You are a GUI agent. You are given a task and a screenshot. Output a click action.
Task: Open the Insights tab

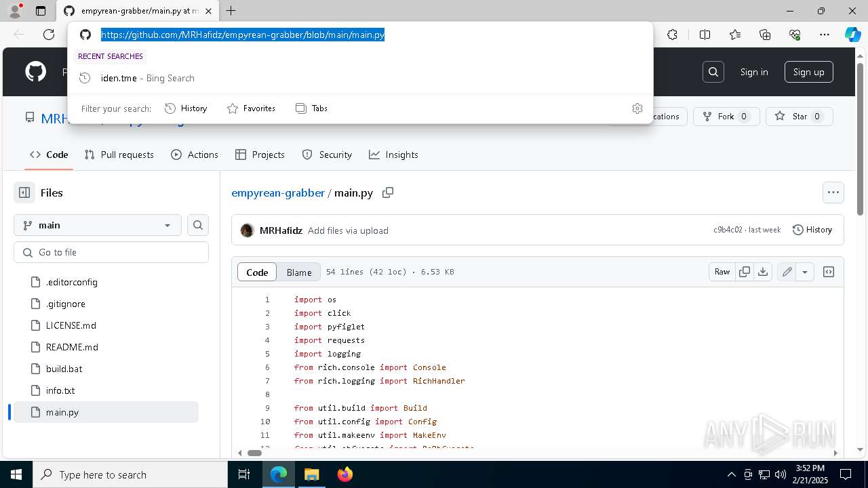pyautogui.click(x=393, y=155)
